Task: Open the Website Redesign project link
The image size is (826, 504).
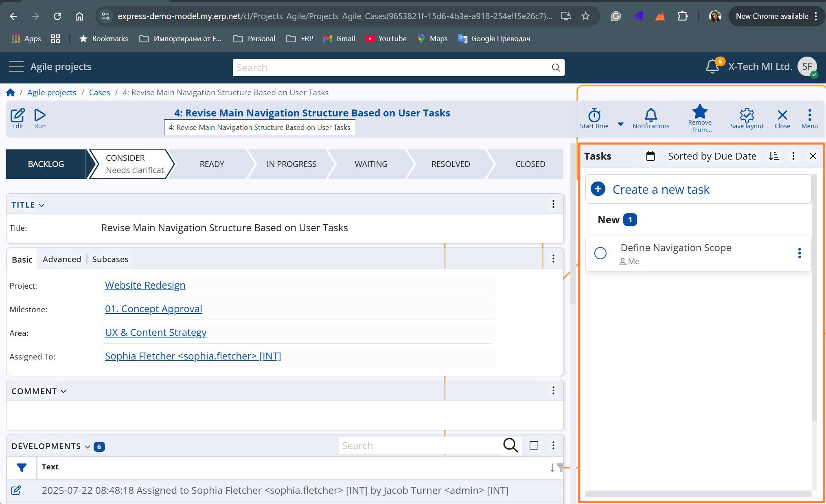Action: tap(145, 285)
